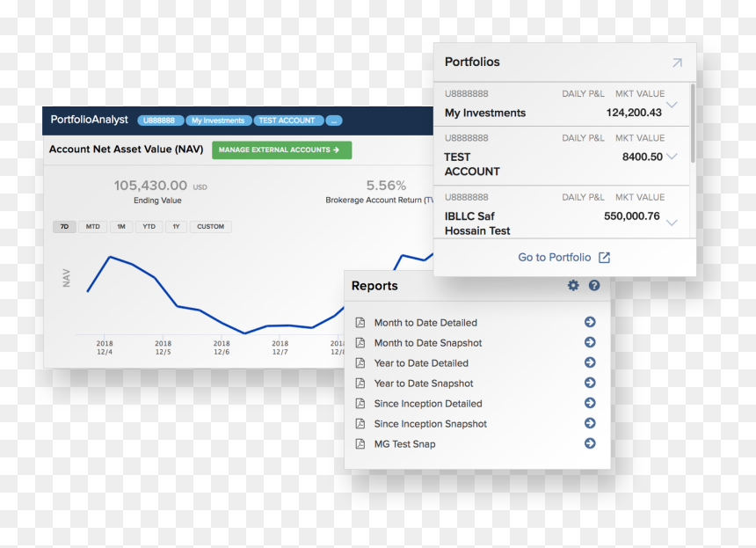Click the 5.56% return value
The width and height of the screenshot is (756, 548).
(386, 186)
